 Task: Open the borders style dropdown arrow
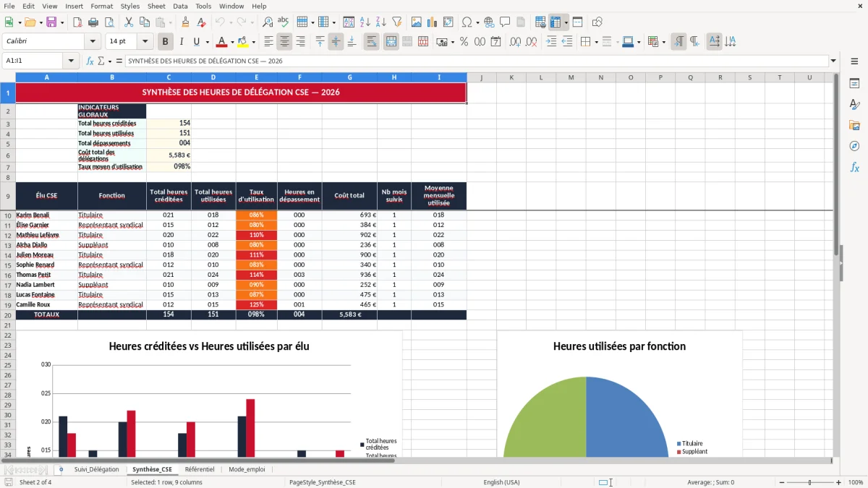[596, 42]
